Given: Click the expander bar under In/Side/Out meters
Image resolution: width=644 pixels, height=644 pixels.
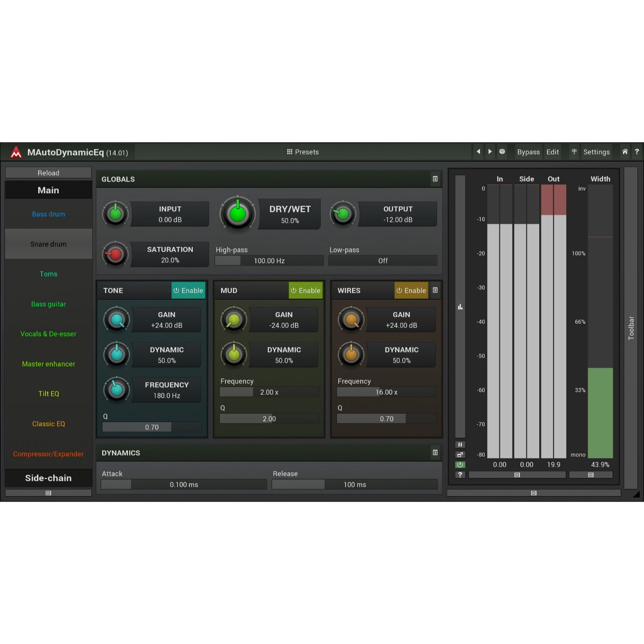Looking at the screenshot, I should coord(517,475).
